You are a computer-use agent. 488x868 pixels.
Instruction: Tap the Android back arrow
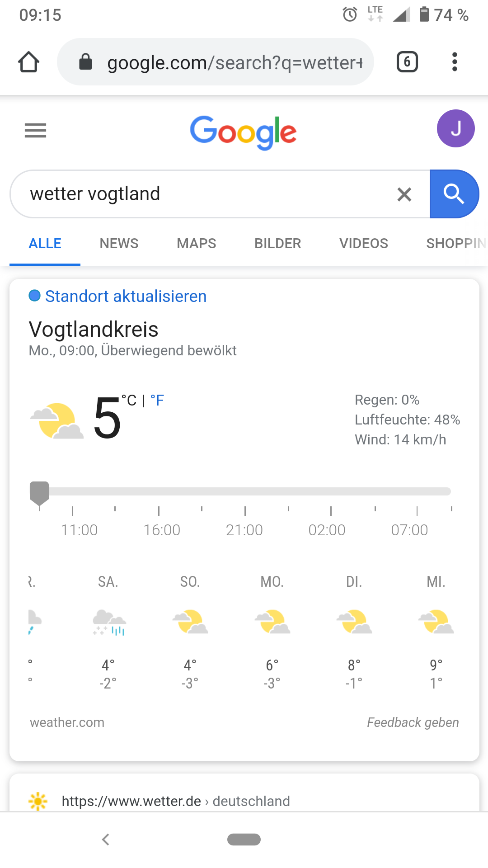click(106, 840)
